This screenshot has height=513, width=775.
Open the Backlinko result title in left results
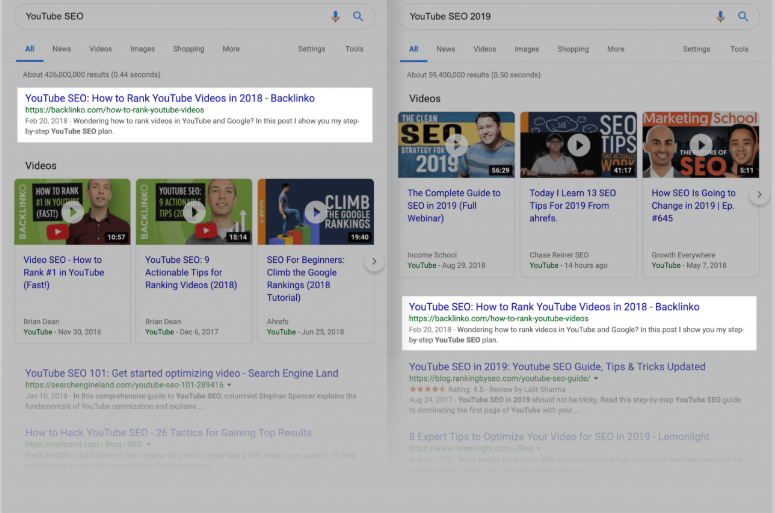(170, 98)
